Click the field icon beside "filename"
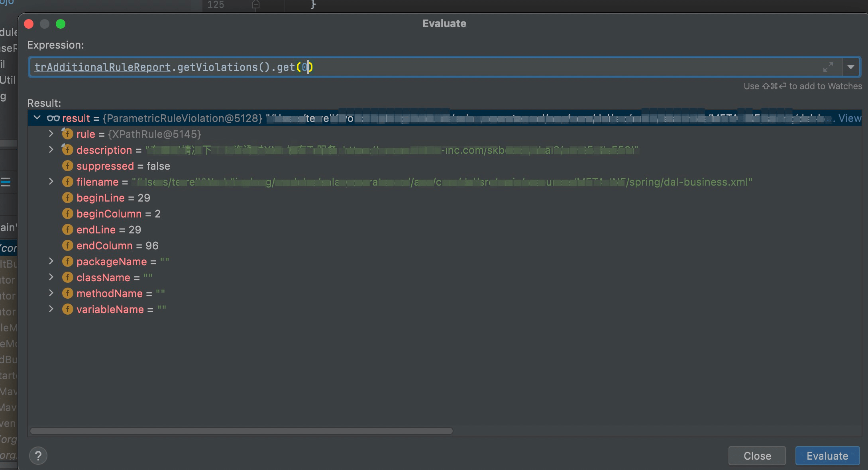 pyautogui.click(x=68, y=182)
